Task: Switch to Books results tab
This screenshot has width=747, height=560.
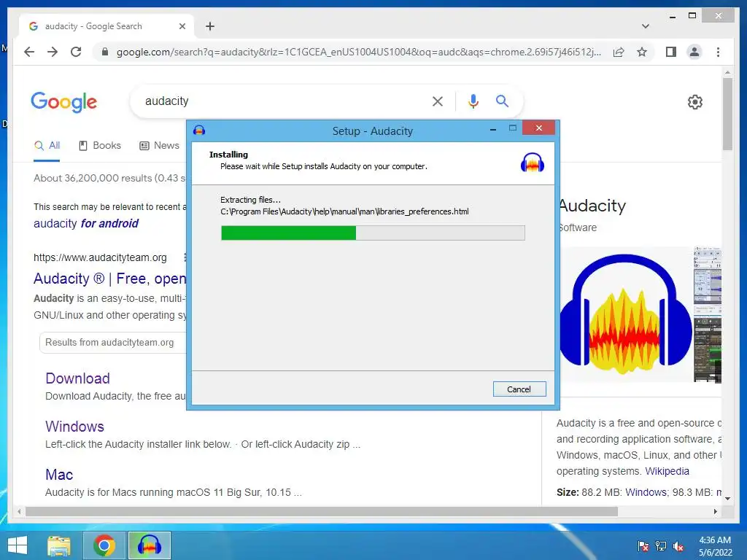Action: pos(99,146)
